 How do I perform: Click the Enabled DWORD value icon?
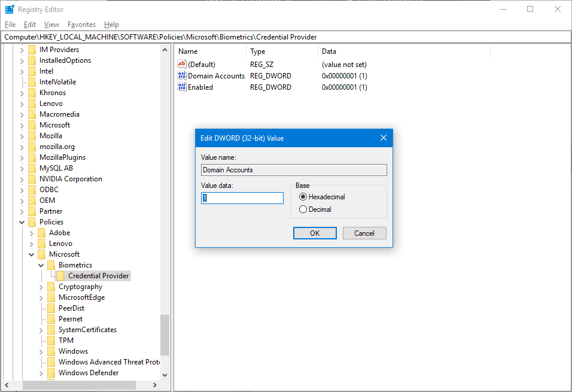pos(182,87)
